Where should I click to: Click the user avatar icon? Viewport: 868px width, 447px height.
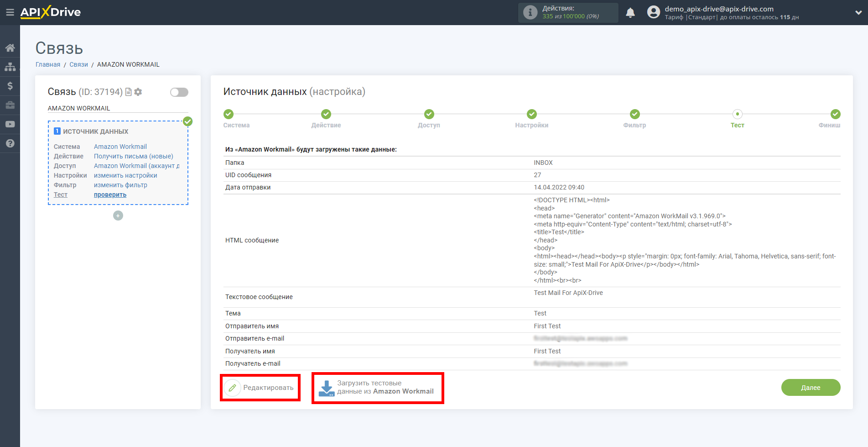tap(654, 12)
